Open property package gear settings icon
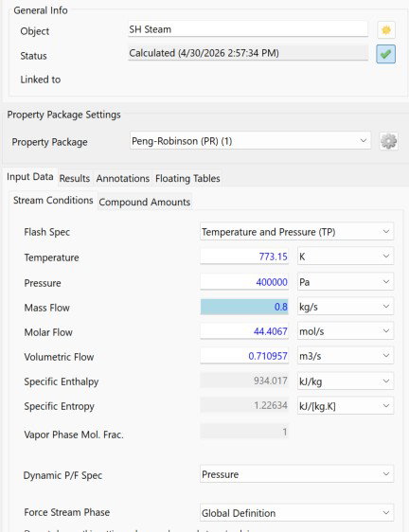This screenshot has width=409, height=532. pos(388,141)
